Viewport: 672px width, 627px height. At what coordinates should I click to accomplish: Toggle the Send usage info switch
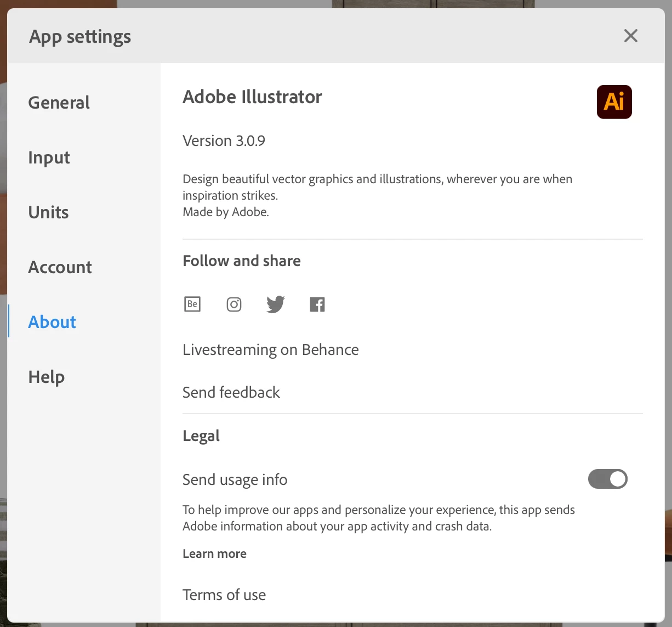[x=608, y=479]
